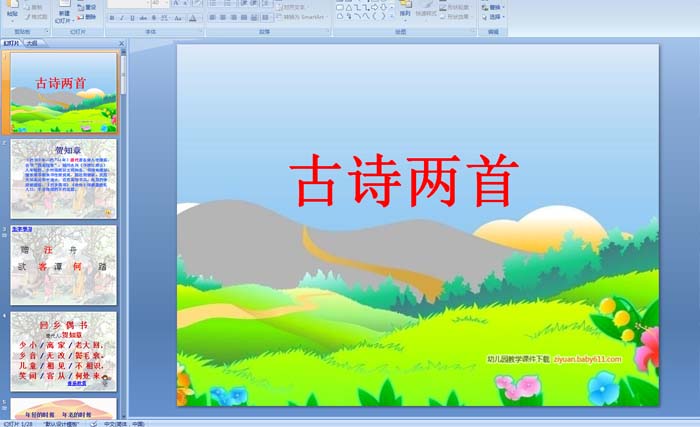
Task: Click the distributed alignment button
Action: point(254,17)
